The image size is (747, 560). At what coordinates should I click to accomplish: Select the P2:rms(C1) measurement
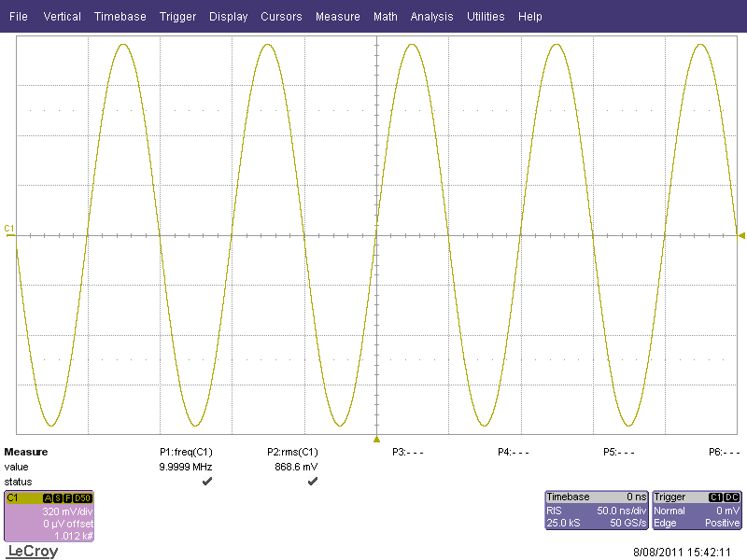[x=293, y=452]
